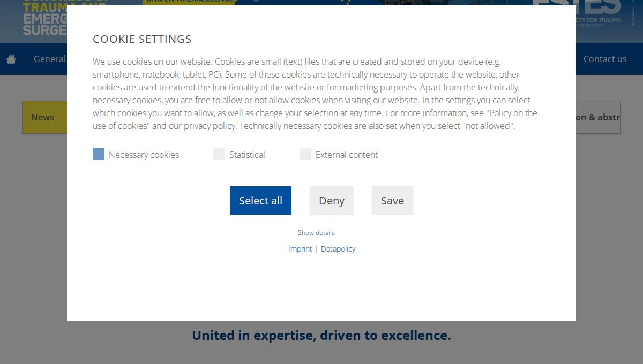
Task: Enable the External content checkbox
Action: coord(305,154)
